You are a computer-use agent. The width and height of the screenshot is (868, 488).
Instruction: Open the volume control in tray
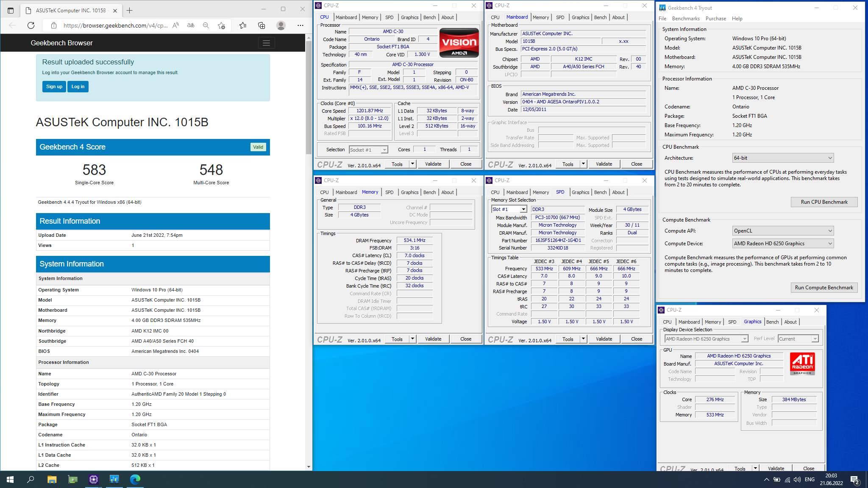tap(797, 480)
